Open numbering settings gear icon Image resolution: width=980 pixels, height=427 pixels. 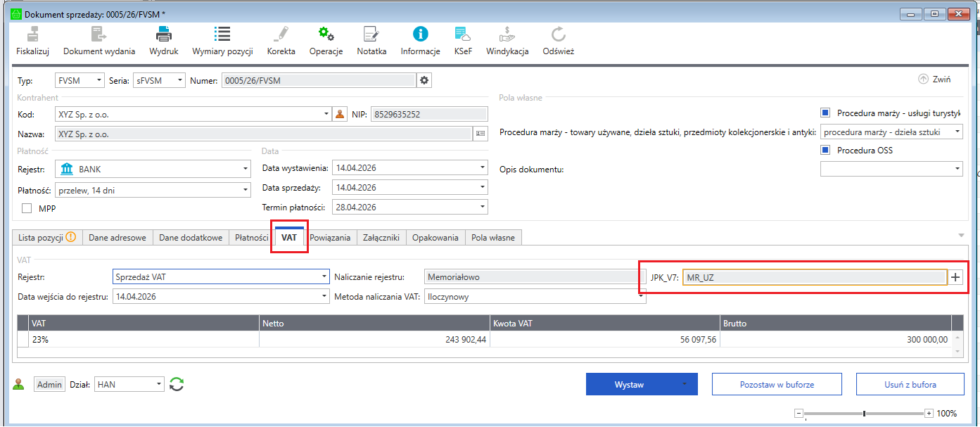424,81
